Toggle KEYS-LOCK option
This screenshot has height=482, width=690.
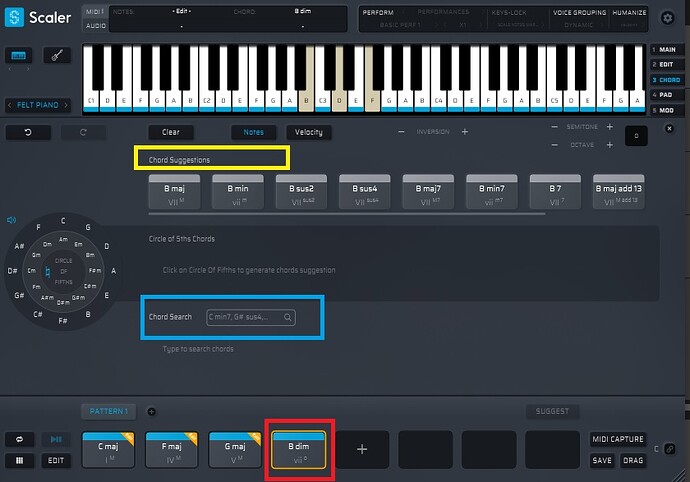click(509, 13)
